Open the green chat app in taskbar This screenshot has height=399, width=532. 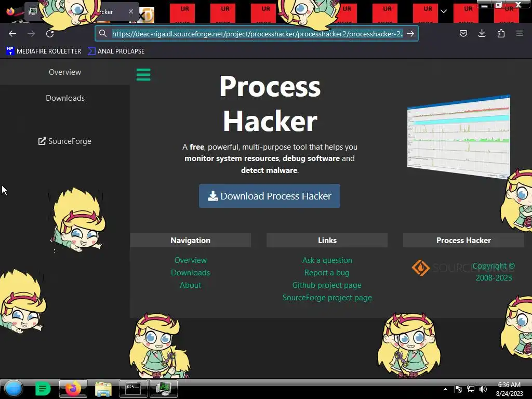(43, 389)
